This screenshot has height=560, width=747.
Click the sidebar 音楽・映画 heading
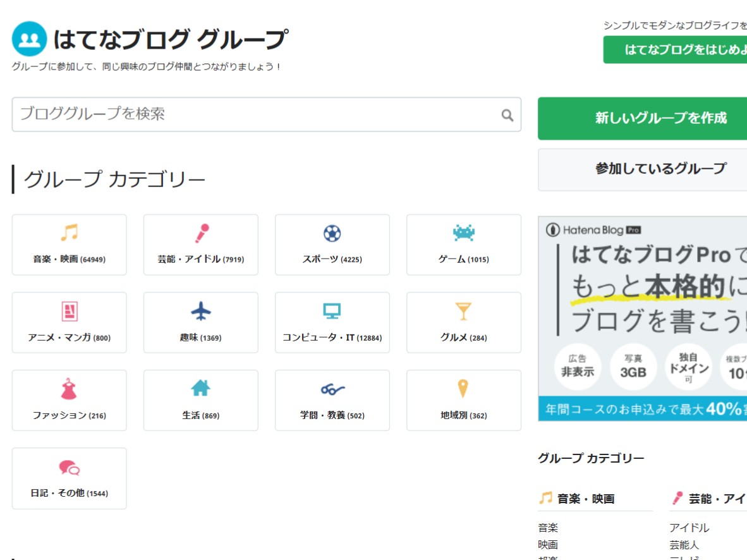[x=586, y=499]
